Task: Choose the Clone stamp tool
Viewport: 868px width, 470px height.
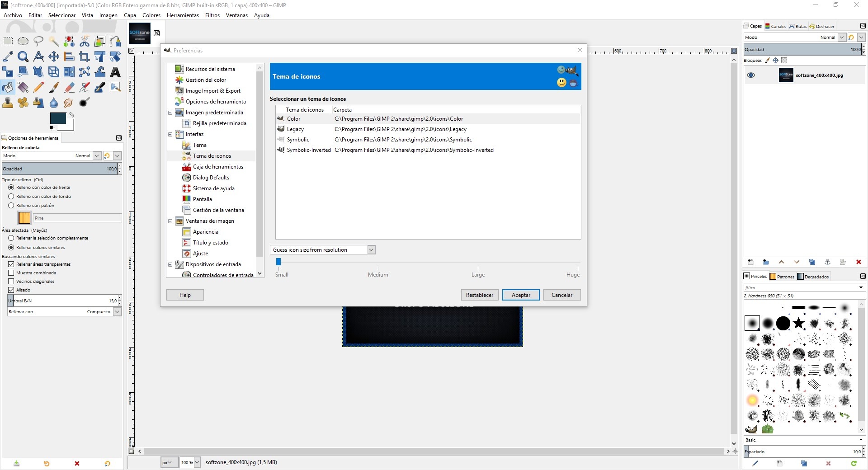Action: pyautogui.click(x=8, y=103)
